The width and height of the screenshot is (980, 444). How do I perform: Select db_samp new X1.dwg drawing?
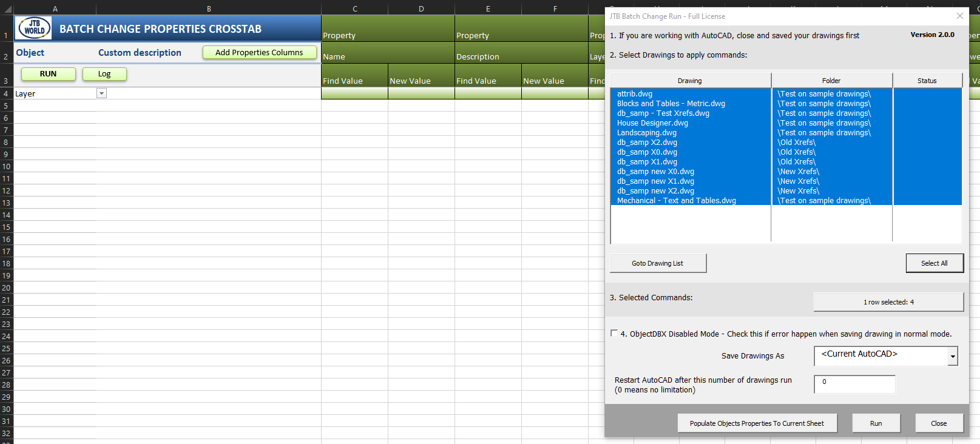tap(656, 181)
